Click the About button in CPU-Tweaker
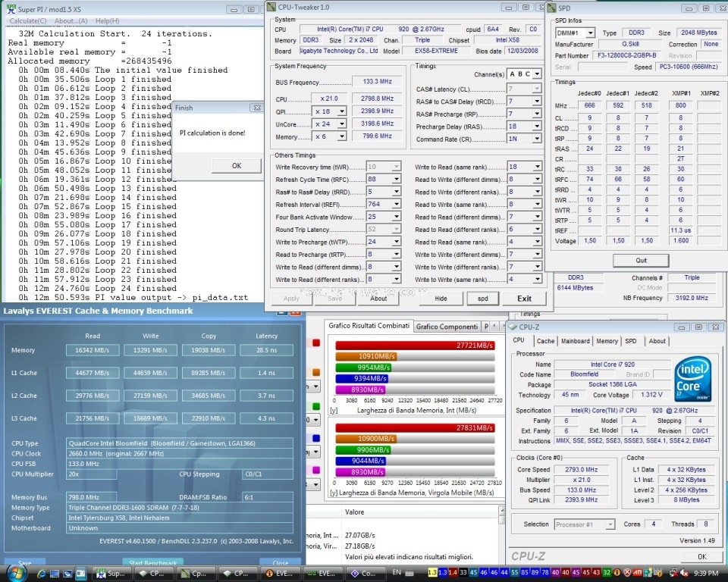The width and height of the screenshot is (728, 582). coord(378,299)
